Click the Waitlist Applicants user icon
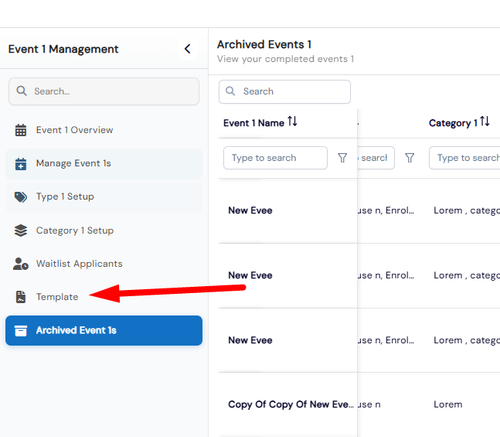The width and height of the screenshot is (500, 437). coord(21,264)
